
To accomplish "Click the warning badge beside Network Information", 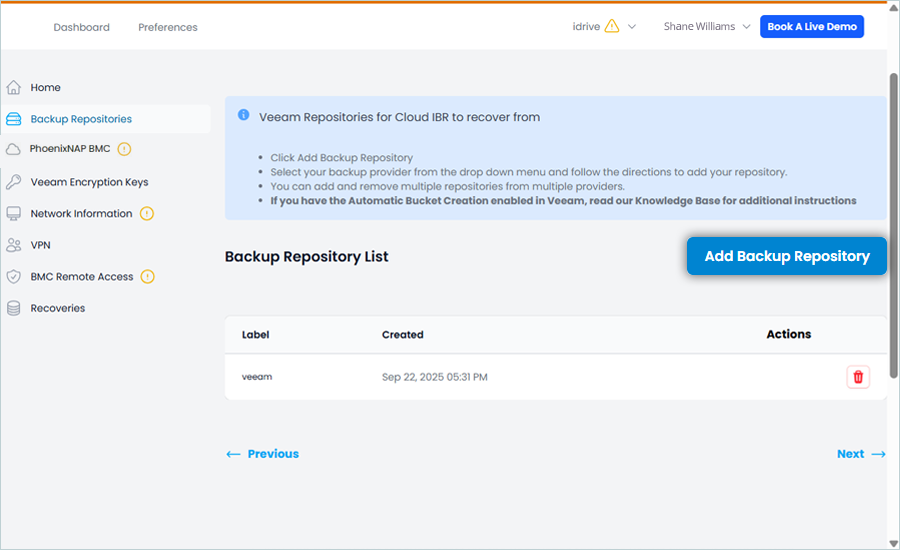I will [x=147, y=214].
